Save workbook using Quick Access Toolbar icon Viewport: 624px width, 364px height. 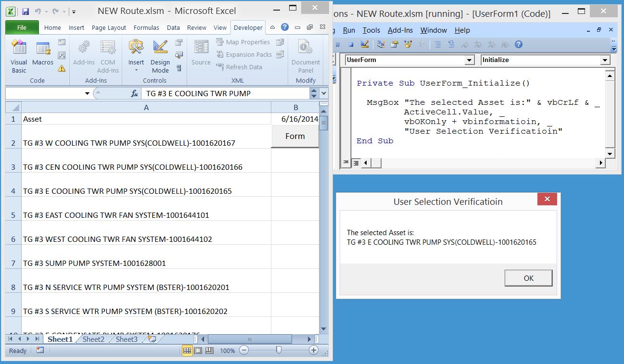click(25, 11)
